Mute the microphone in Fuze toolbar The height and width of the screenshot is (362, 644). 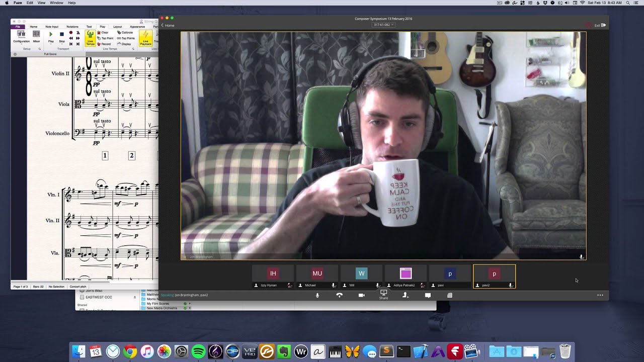coord(317,295)
